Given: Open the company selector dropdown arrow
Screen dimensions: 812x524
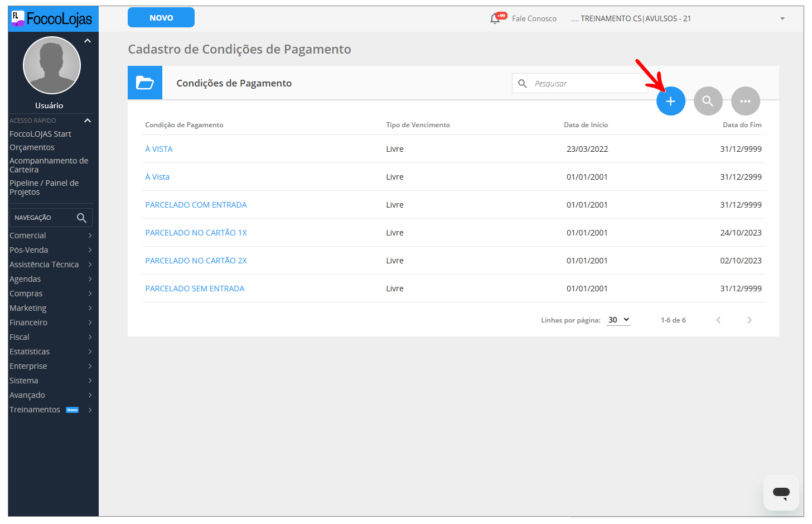Looking at the screenshot, I should (782, 19).
